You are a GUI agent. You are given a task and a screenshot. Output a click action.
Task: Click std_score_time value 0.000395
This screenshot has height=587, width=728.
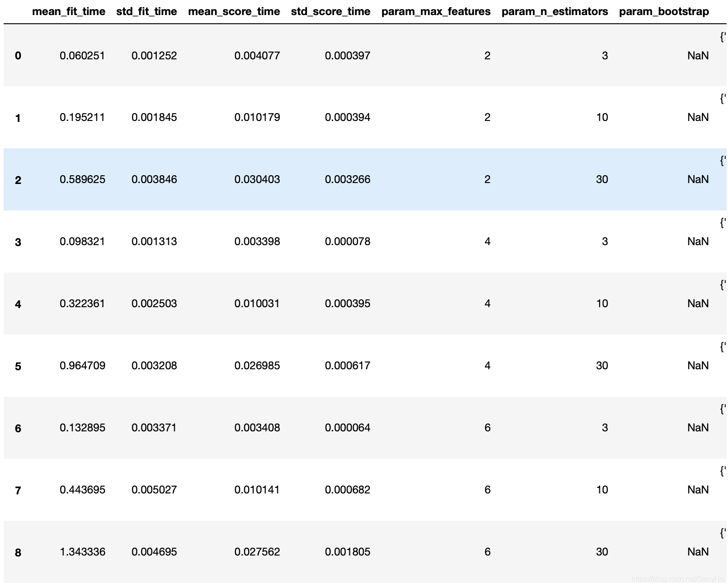tap(348, 304)
